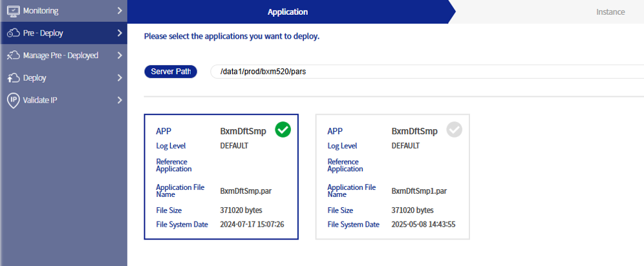The height and width of the screenshot is (266, 644).
Task: Open the Monitoring menu item
Action: coord(41,11)
